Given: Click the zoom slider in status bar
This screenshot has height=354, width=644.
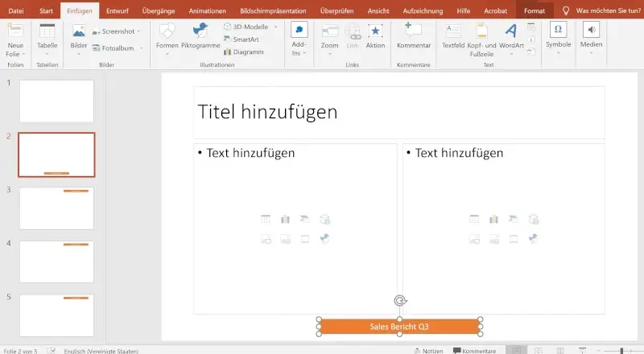Looking at the screenshot, I should coord(622,351).
